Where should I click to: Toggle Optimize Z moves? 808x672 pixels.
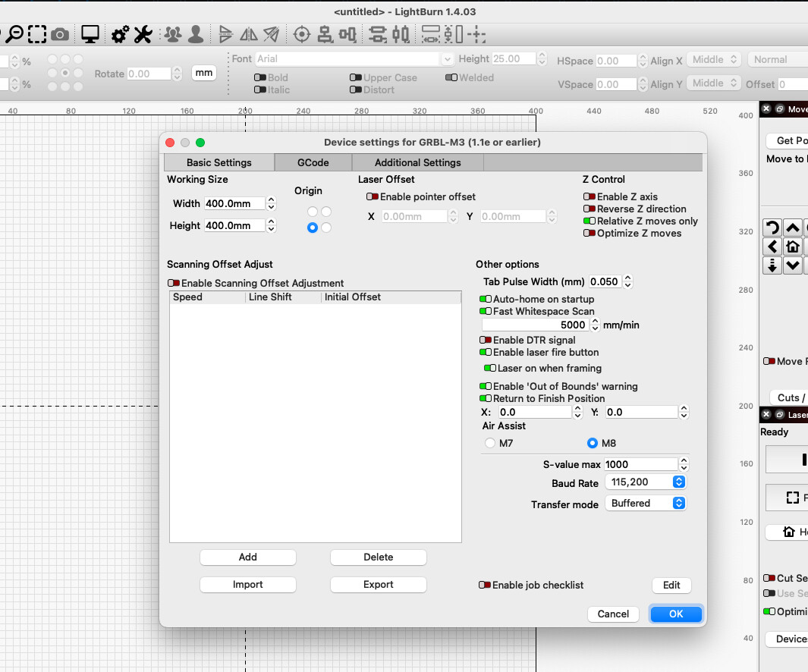point(589,233)
